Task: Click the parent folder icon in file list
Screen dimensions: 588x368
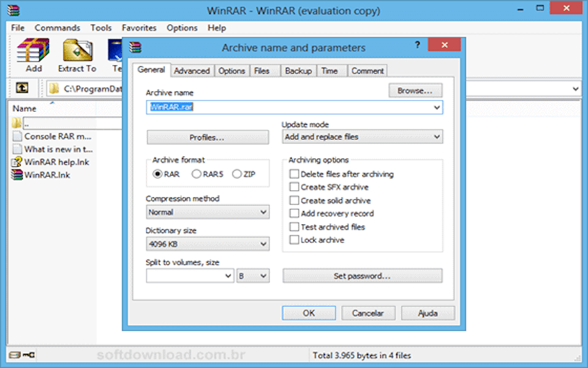Action: tap(17, 123)
